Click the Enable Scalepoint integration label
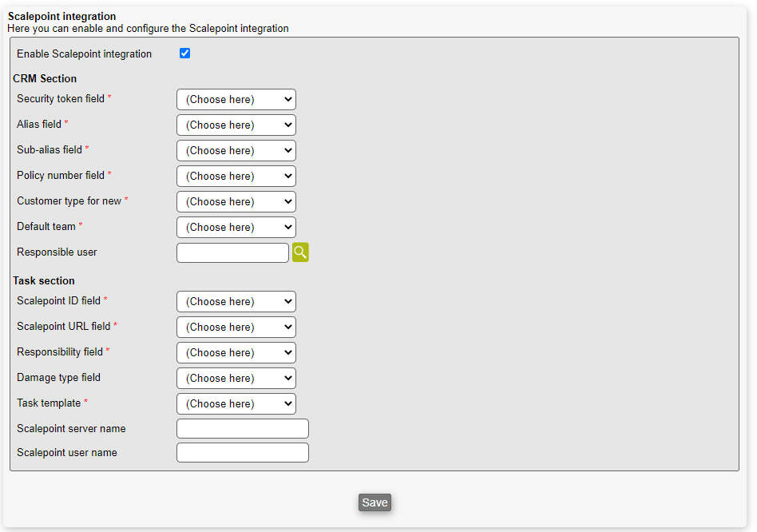Screen dimensions: 757x532 point(84,54)
